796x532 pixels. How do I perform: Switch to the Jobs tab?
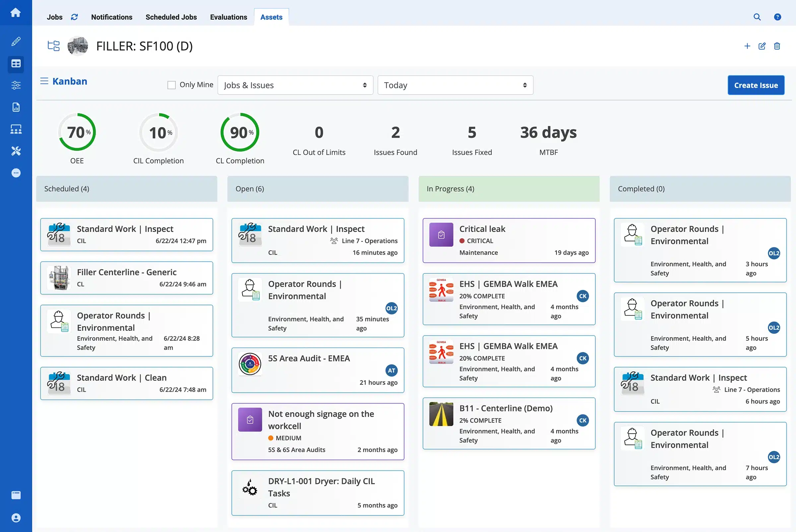(x=55, y=17)
